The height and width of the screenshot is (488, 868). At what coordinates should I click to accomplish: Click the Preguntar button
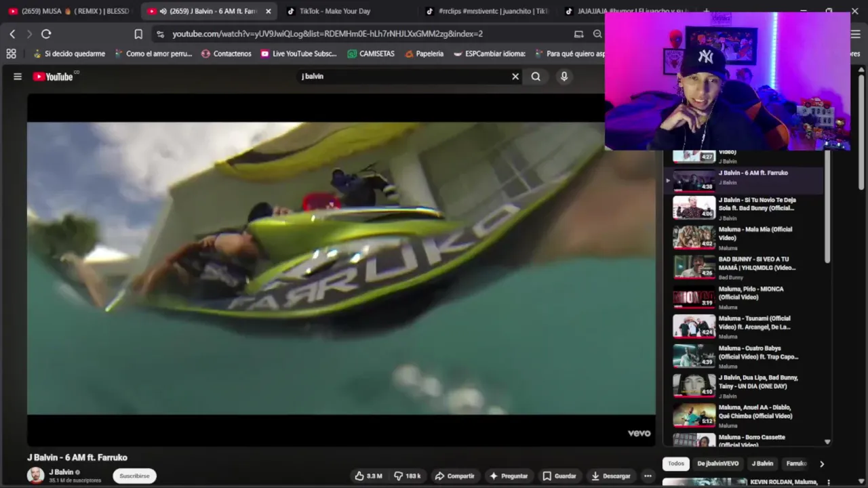[x=509, y=476]
